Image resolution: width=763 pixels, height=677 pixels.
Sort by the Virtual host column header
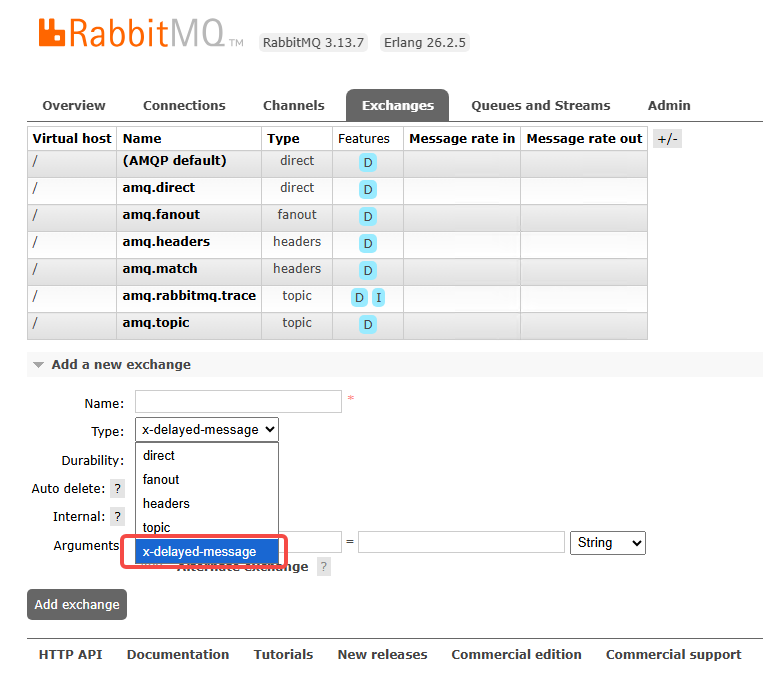[x=72, y=139]
